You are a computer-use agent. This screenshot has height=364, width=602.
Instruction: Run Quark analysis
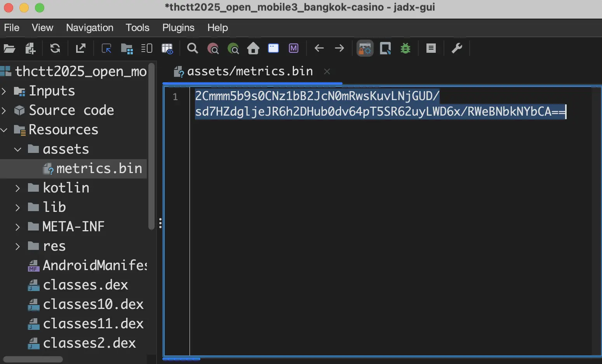pos(385,48)
